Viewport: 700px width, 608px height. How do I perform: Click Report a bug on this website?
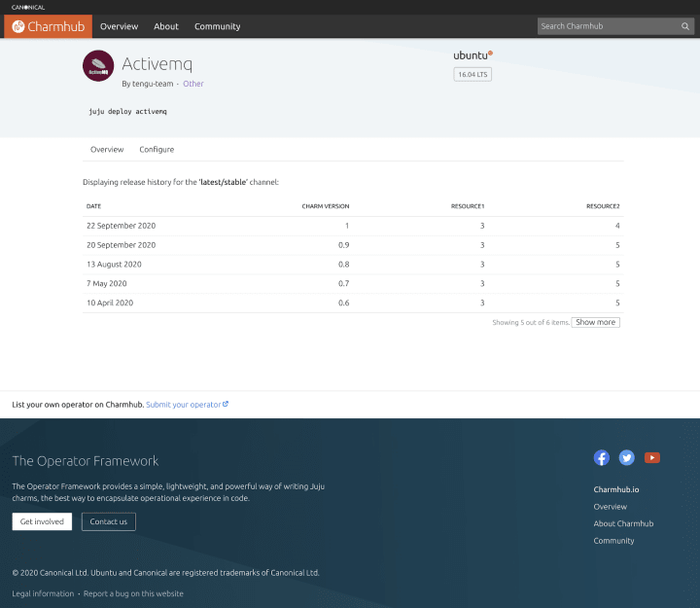click(x=133, y=593)
